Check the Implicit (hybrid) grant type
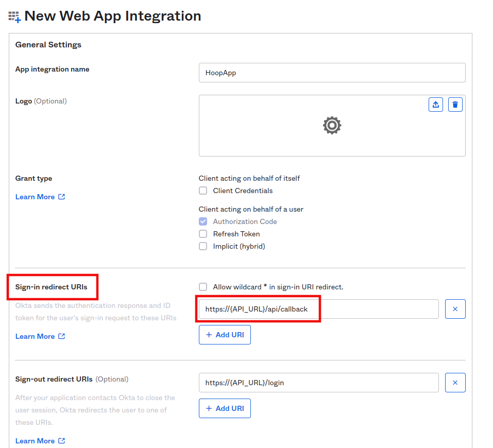 pos(203,246)
